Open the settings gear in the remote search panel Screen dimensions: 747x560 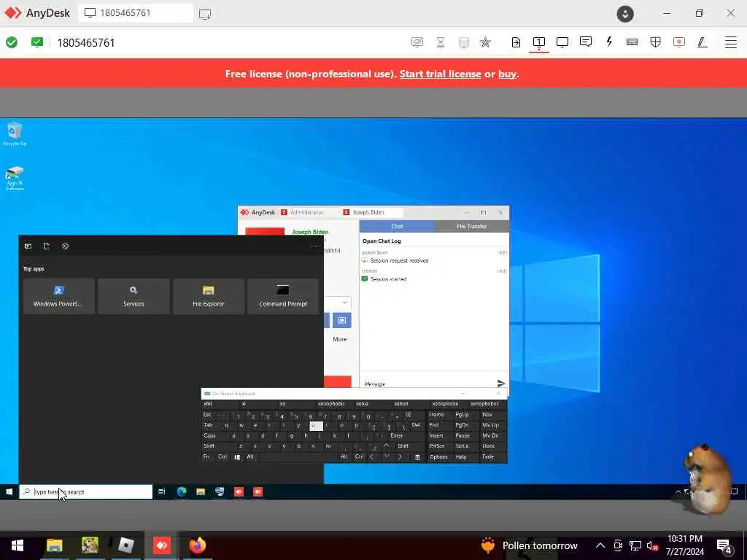[x=65, y=246]
